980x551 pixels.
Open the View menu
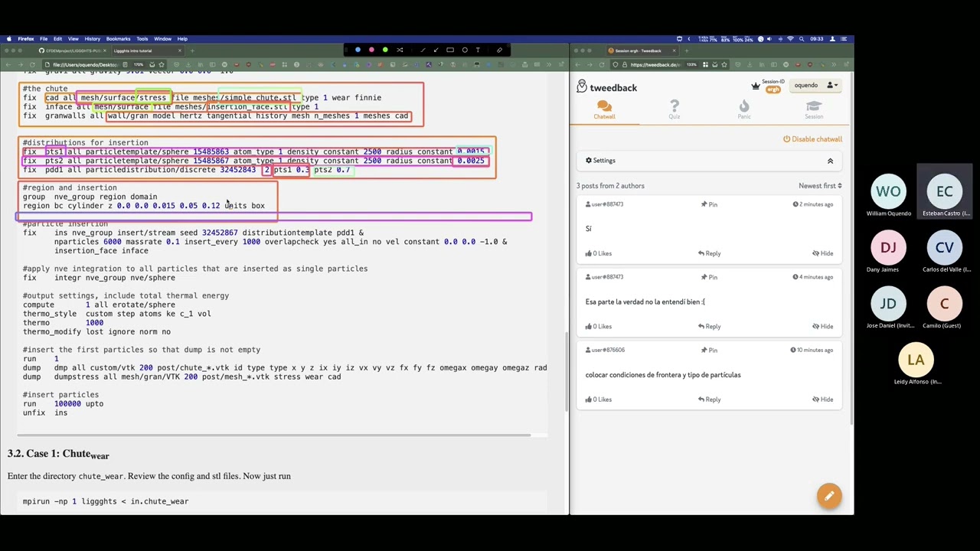(x=73, y=39)
